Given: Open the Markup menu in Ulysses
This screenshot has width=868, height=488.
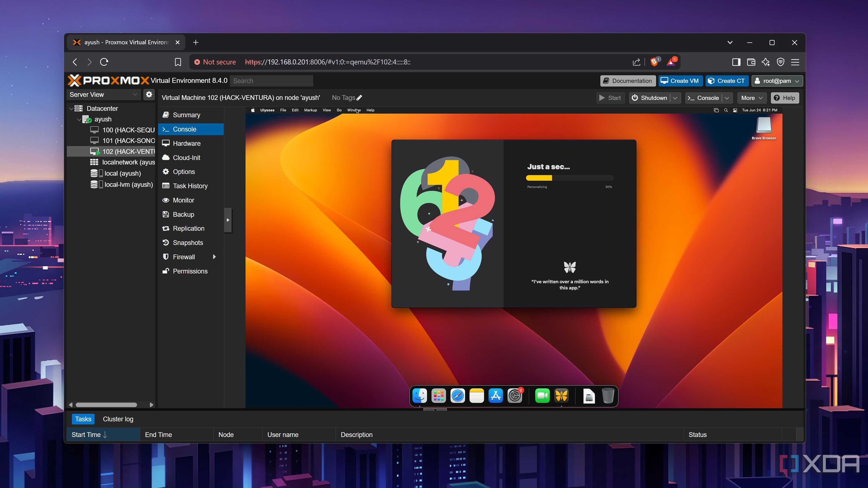Looking at the screenshot, I should (310, 110).
